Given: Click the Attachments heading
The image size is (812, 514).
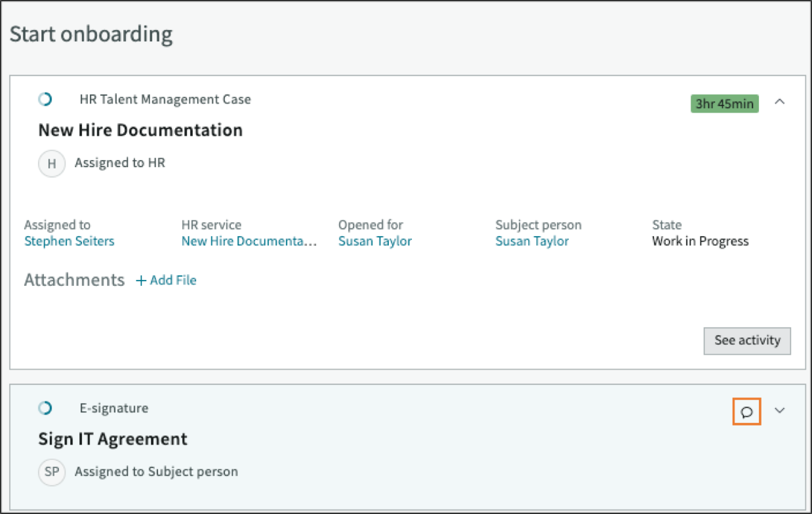Looking at the screenshot, I should 74,280.
